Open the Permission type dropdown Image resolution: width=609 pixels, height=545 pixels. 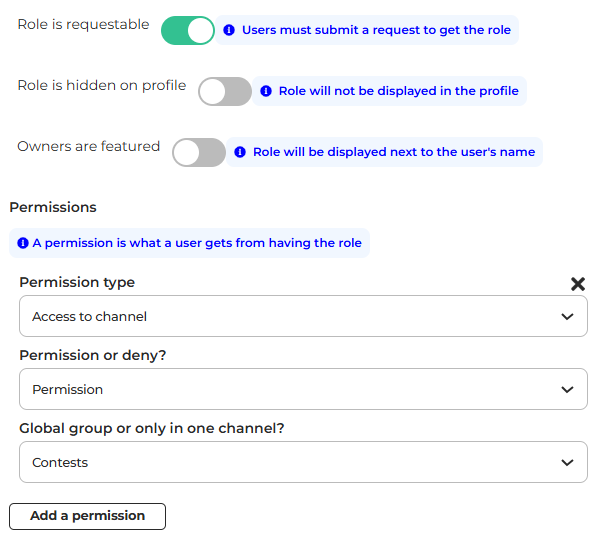pyautogui.click(x=290, y=316)
